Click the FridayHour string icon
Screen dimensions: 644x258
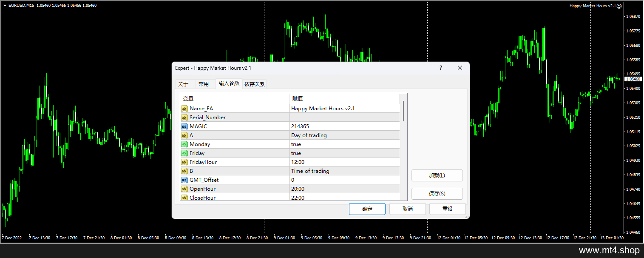pos(184,162)
